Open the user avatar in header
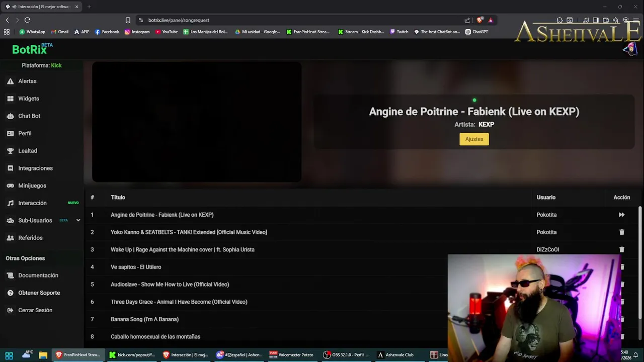This screenshot has height=362, width=644. tap(630, 49)
